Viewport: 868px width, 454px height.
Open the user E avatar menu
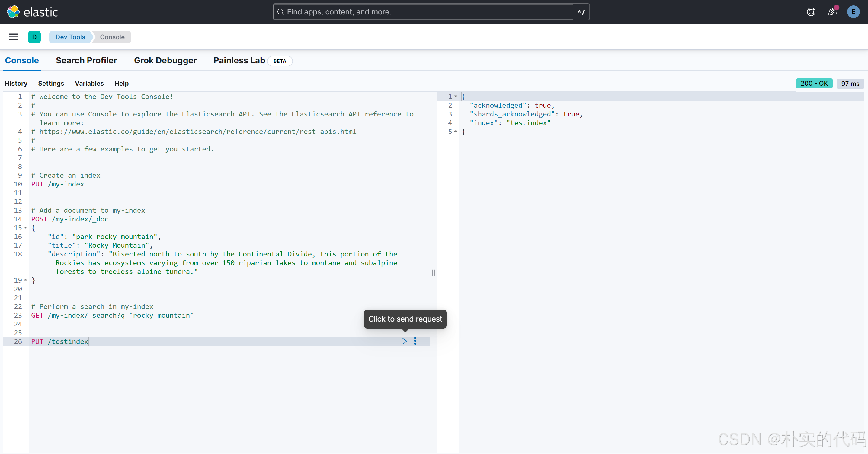tap(853, 12)
